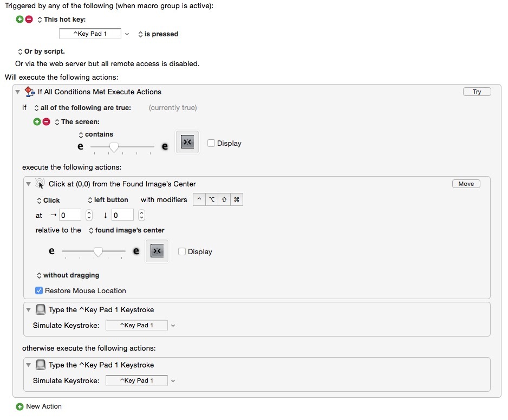Click the image well in screen contains condition
The height and width of the screenshot is (420, 508).
(187, 142)
